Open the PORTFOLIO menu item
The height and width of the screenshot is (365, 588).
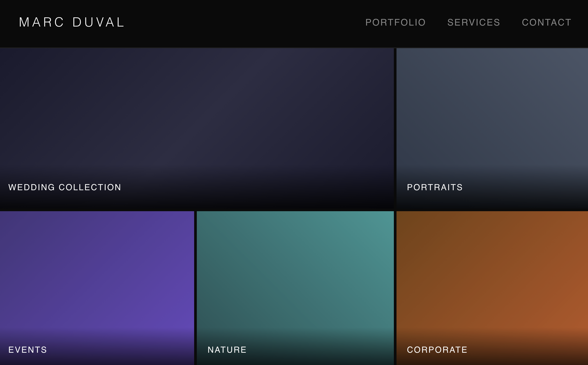pos(396,22)
